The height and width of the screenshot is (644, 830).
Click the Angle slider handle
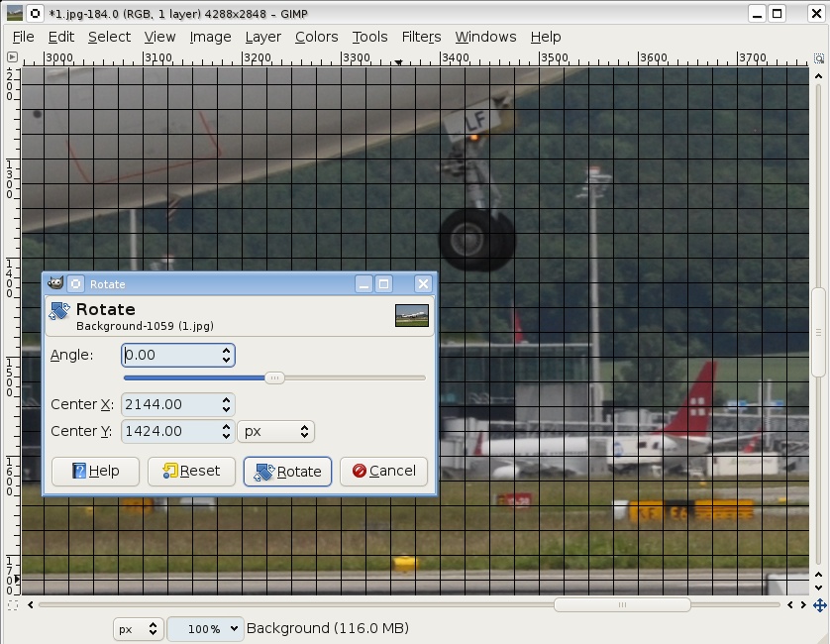pos(275,377)
